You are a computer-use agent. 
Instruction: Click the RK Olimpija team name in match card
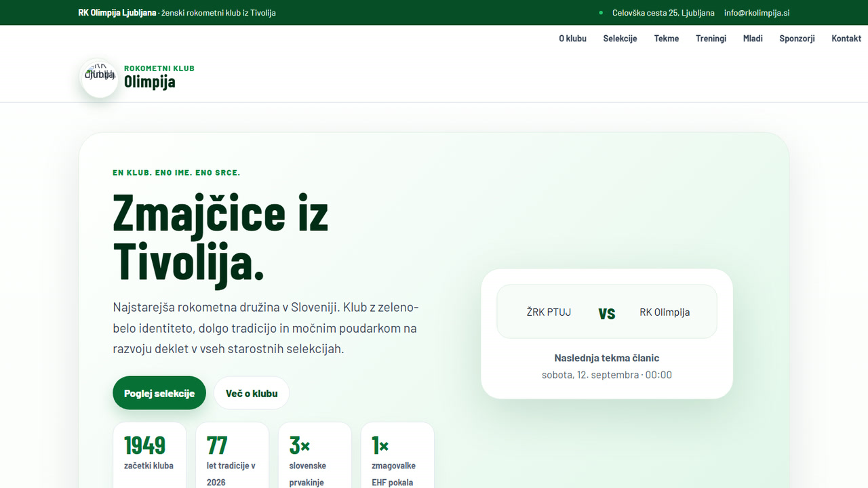665,312
